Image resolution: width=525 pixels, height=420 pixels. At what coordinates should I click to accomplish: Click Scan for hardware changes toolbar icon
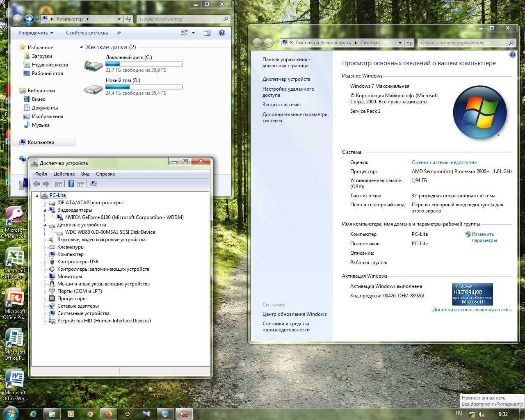coord(94,184)
